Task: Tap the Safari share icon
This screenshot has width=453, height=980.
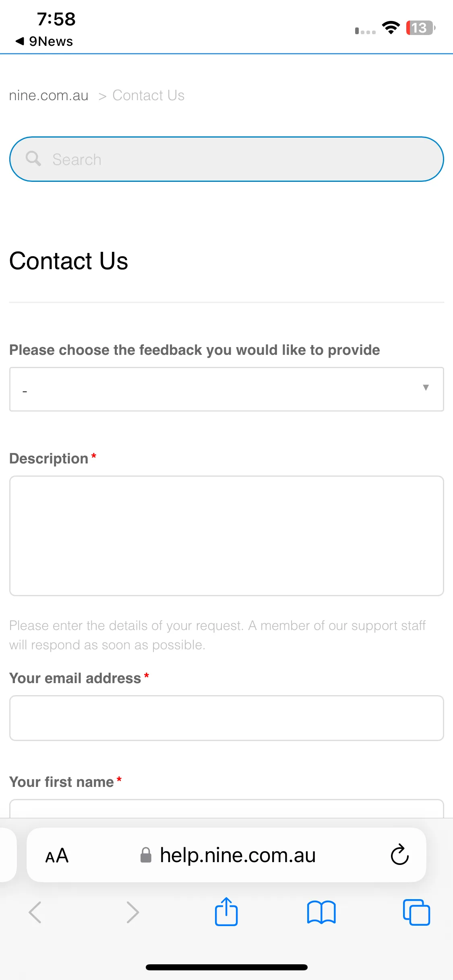Action: pyautogui.click(x=226, y=912)
